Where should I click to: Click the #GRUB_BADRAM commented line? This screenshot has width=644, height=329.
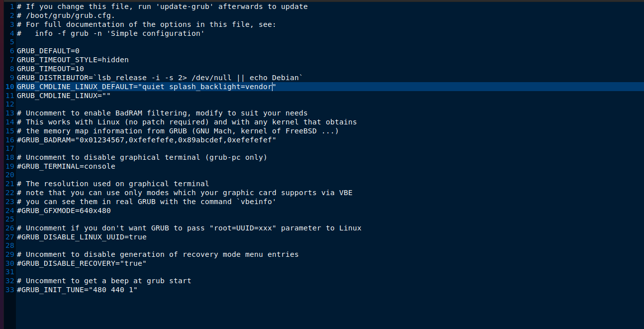146,140
